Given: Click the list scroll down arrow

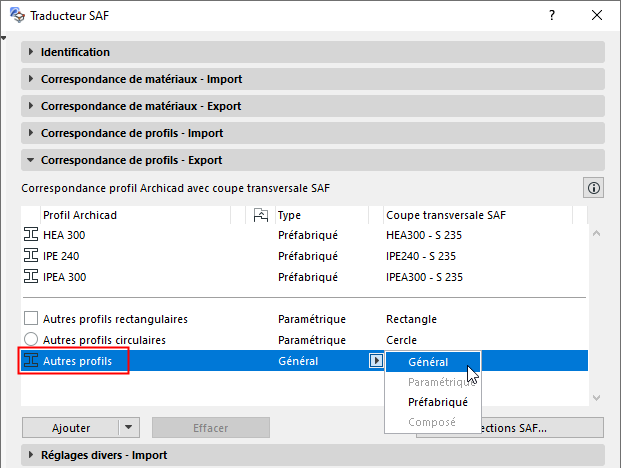Looking at the screenshot, I should (596, 398).
